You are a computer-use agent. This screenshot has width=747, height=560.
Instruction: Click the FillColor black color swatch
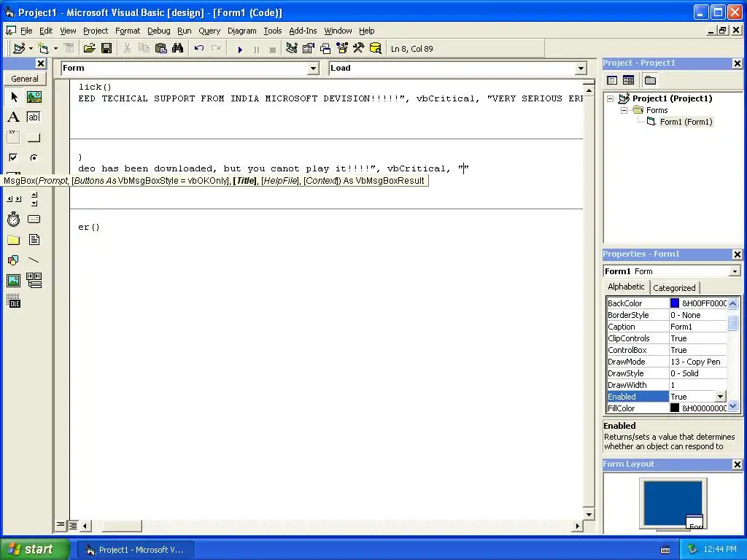pos(675,408)
